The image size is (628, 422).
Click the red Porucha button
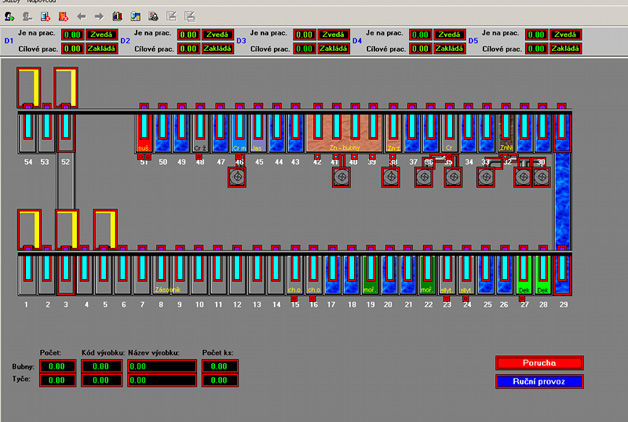(539, 363)
